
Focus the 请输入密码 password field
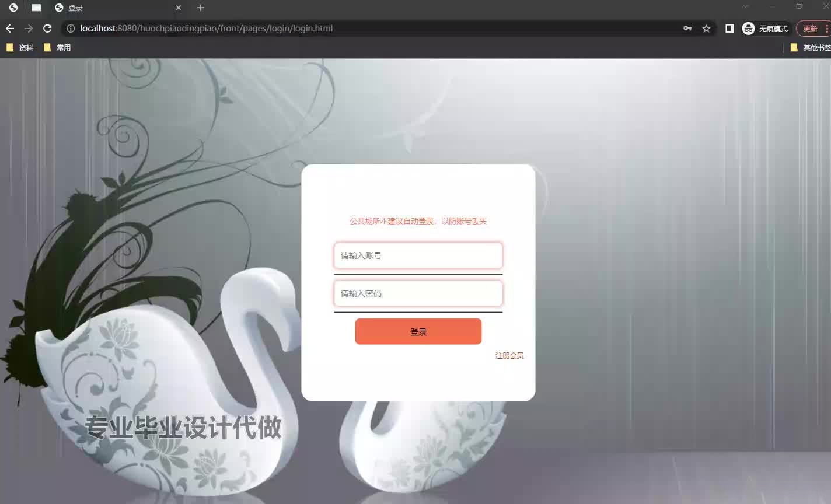pyautogui.click(x=418, y=293)
